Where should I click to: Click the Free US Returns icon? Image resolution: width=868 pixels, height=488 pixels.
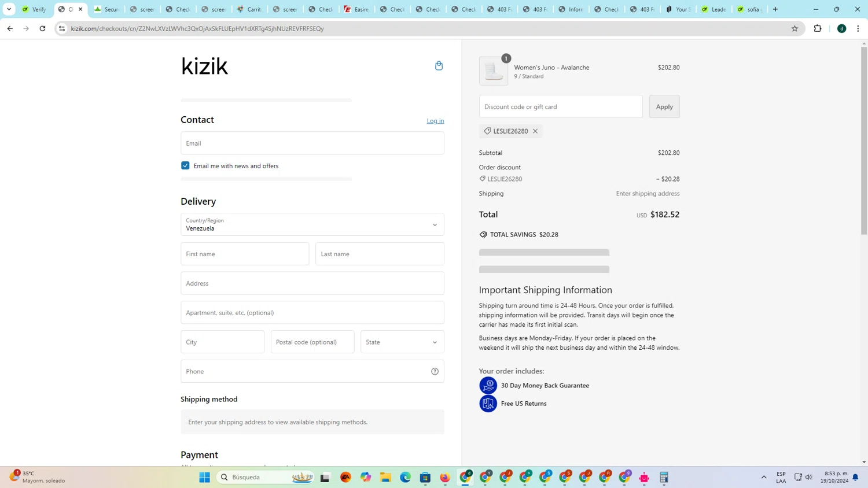click(488, 404)
